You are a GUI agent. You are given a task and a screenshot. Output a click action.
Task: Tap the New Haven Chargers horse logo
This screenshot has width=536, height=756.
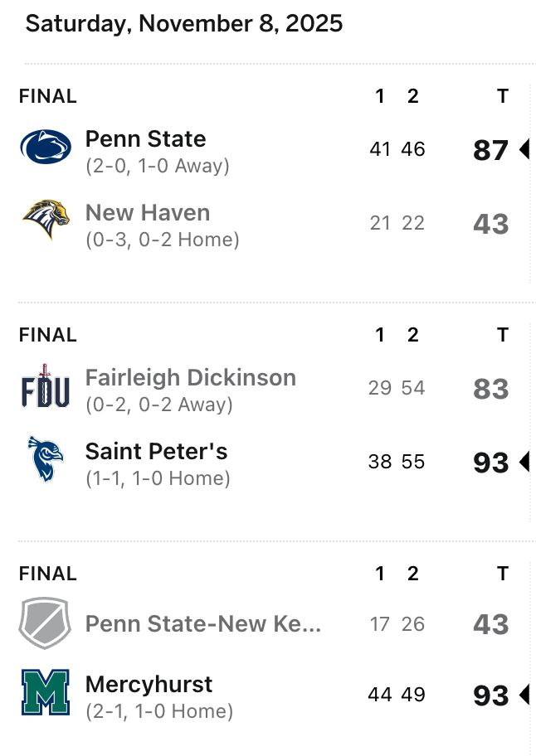pyautogui.click(x=46, y=220)
